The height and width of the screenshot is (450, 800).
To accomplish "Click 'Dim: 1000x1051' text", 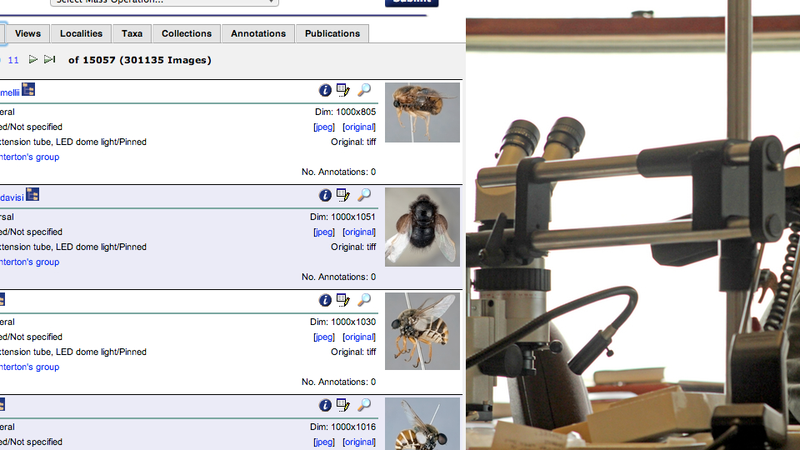I will point(343,217).
